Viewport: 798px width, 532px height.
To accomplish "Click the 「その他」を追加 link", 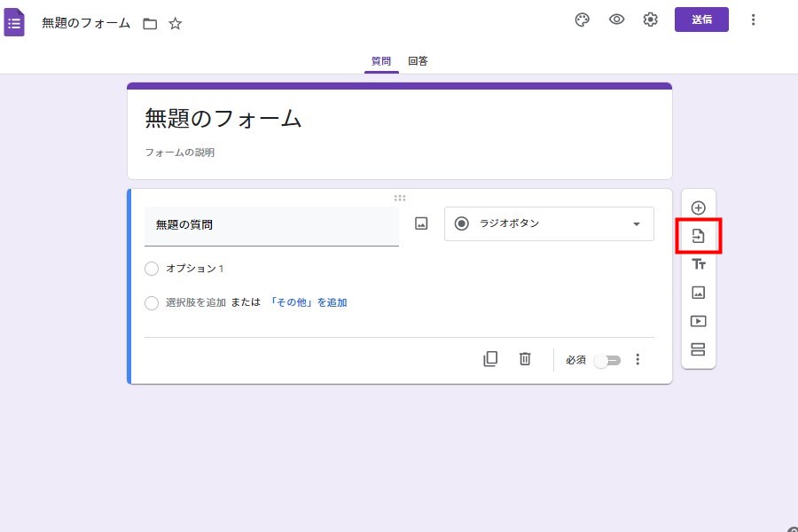I will tap(308, 302).
